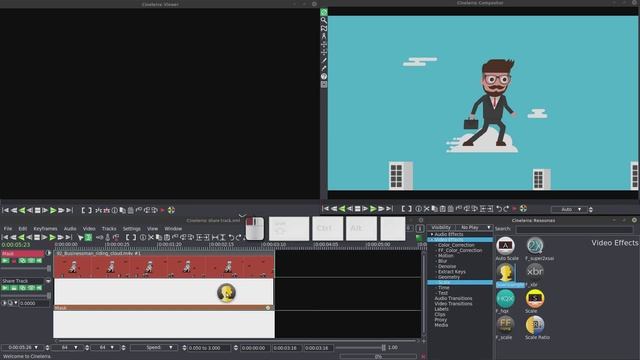The height and width of the screenshot is (360, 640).
Task: Collapse the Video Effects folder
Action: [x=431, y=240]
